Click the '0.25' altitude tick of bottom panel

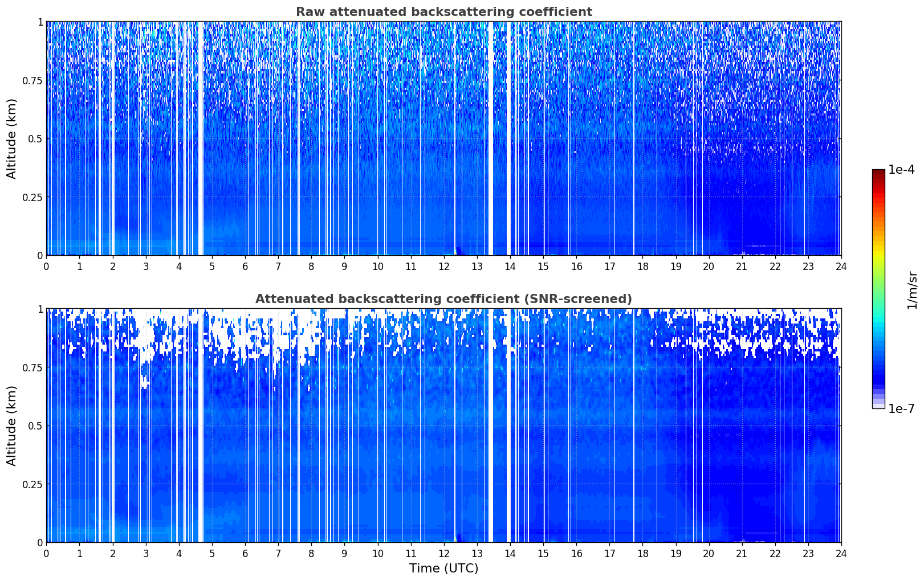tap(33, 484)
